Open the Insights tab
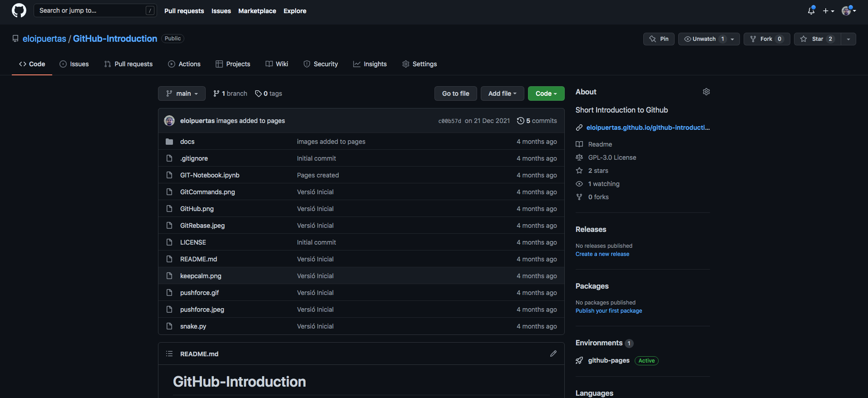Image resolution: width=868 pixels, height=398 pixels. (x=370, y=64)
